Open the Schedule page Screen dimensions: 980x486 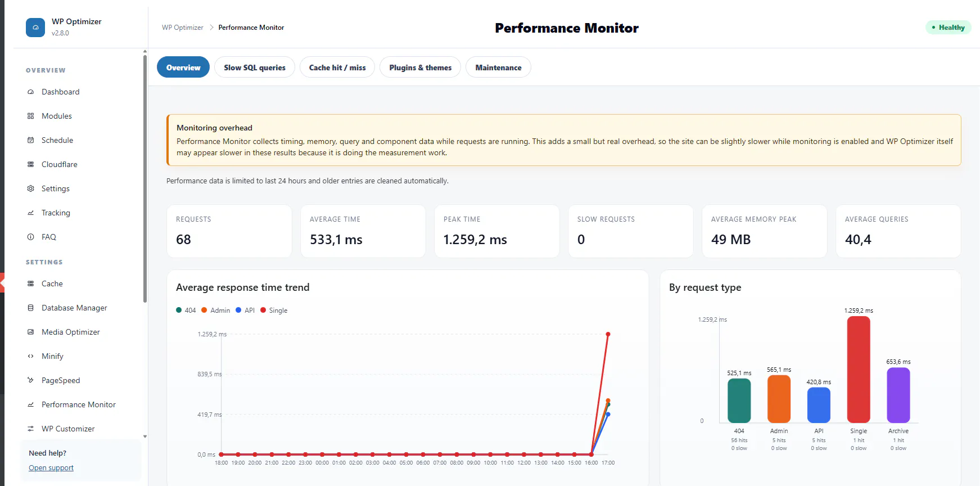tap(57, 140)
